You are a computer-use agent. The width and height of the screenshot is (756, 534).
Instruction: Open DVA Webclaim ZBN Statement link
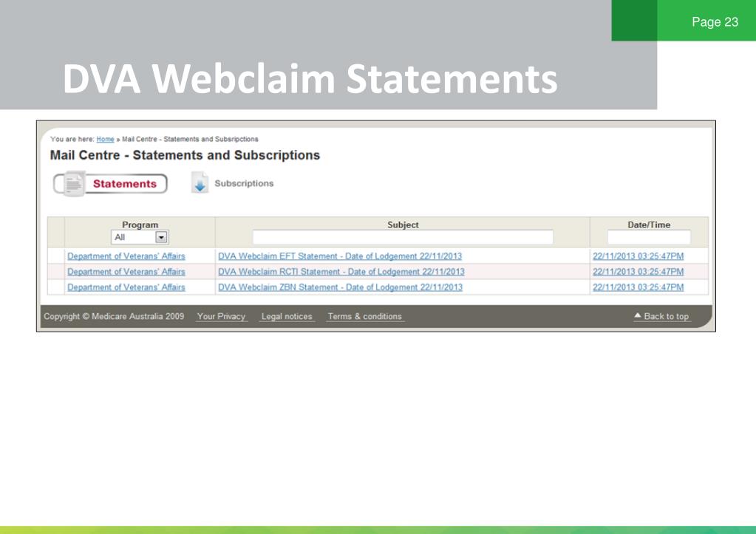(341, 287)
